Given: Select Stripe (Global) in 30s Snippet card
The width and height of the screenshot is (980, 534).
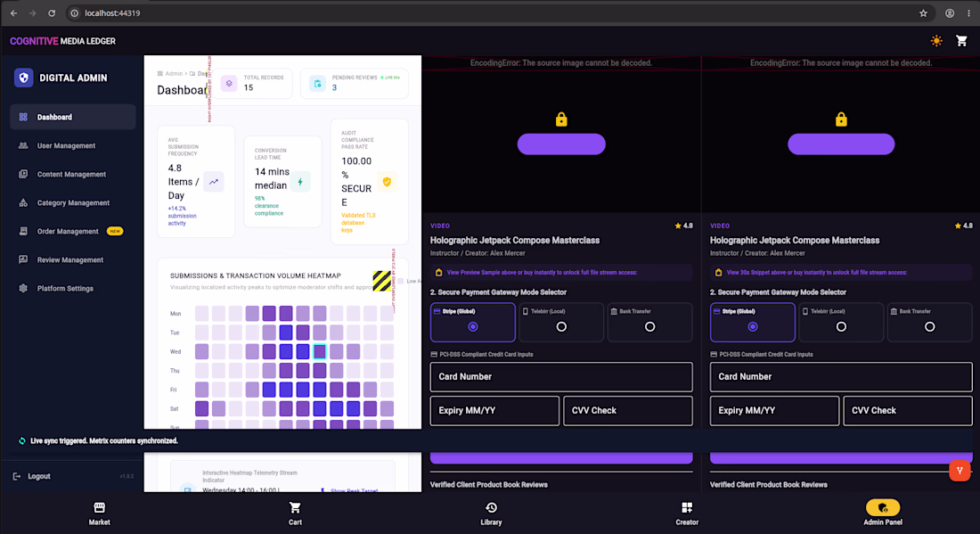Looking at the screenshot, I should [753, 322].
